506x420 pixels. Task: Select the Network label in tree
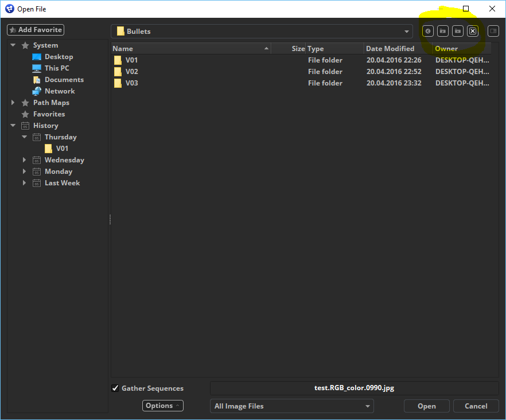(x=60, y=91)
